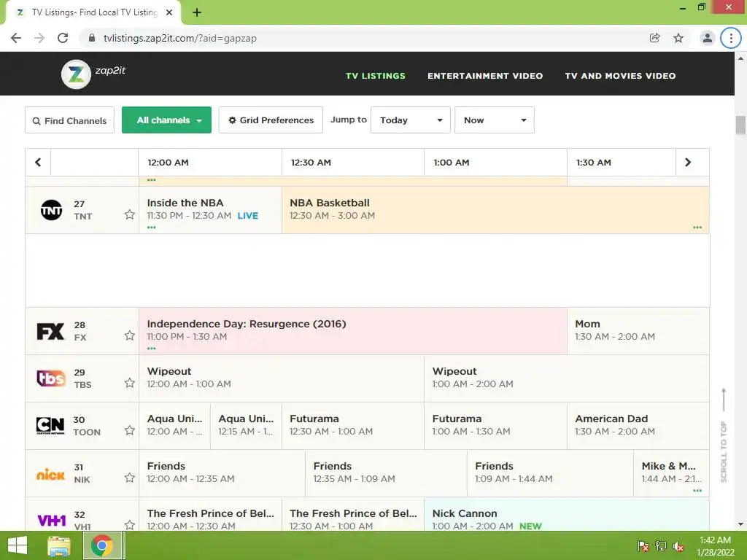This screenshot has width=747, height=560.
Task: Favorite the TBS channel star
Action: 130,383
